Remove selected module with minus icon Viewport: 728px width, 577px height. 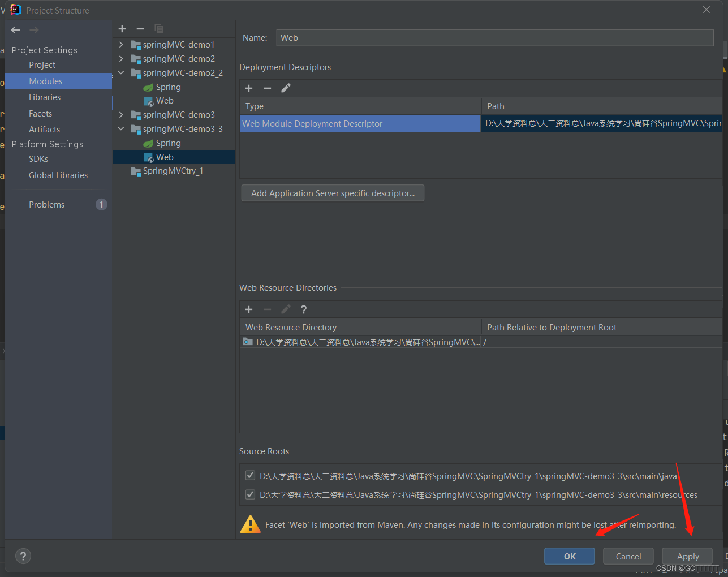(x=140, y=29)
